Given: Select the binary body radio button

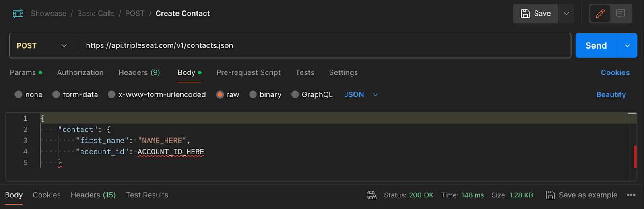Looking at the screenshot, I should click(x=253, y=94).
